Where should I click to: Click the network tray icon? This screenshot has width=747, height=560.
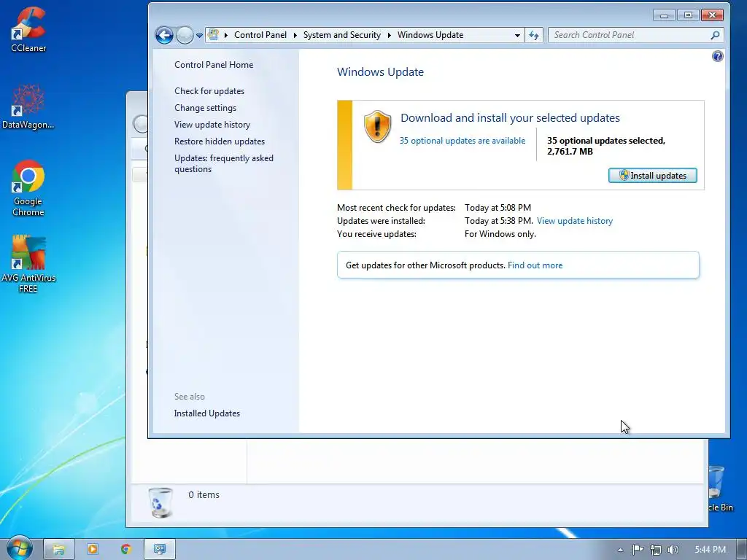point(656,550)
